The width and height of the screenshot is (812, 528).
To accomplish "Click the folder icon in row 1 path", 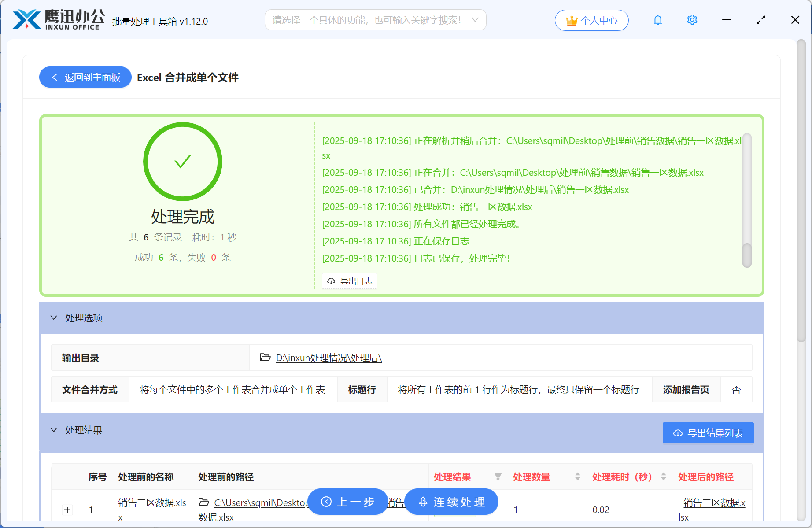I will [x=204, y=502].
